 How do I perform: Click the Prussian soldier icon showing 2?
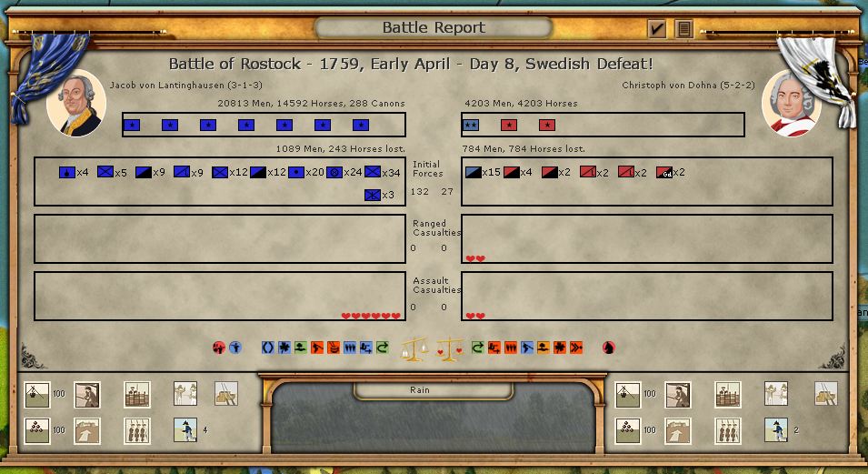tap(775, 429)
